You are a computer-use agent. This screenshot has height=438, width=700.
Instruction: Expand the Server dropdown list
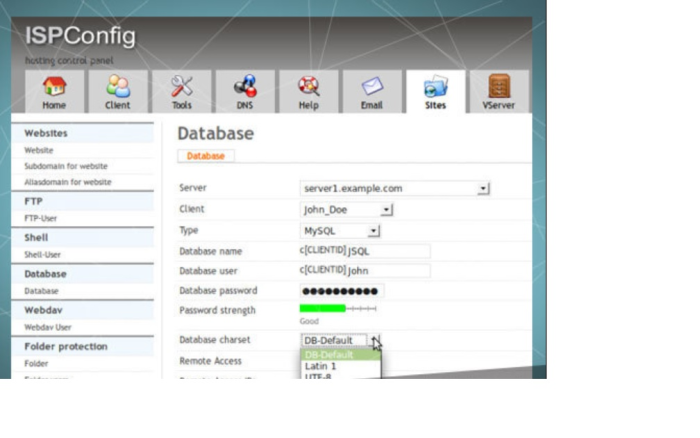tap(483, 188)
